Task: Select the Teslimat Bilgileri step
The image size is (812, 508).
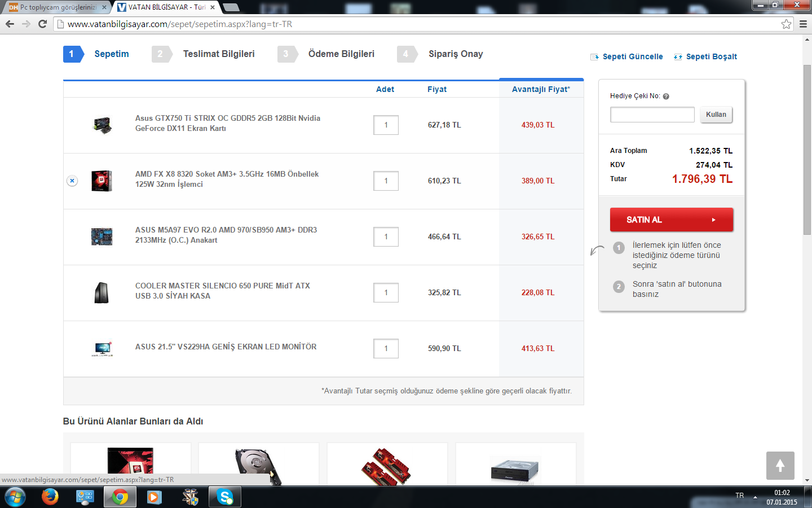Action: [218, 54]
